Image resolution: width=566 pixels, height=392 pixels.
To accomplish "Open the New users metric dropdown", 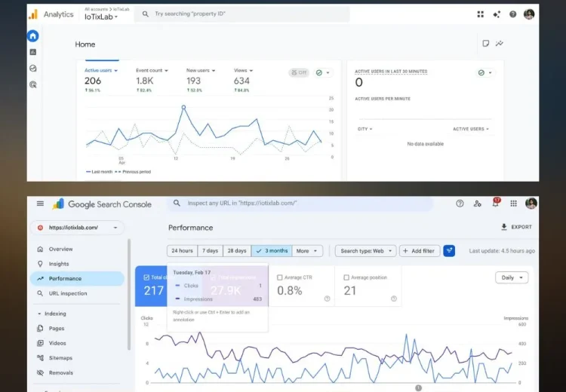I will [201, 70].
